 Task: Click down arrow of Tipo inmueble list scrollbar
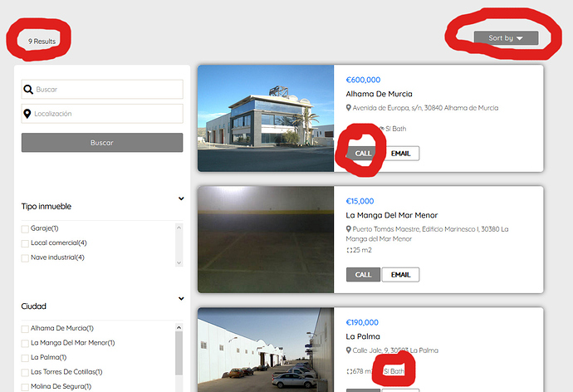[179, 262]
